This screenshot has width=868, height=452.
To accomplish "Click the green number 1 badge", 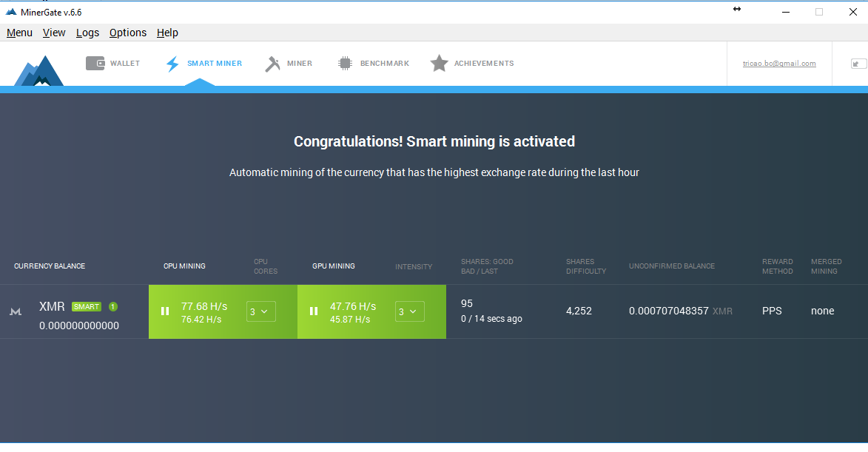I will coord(113,306).
